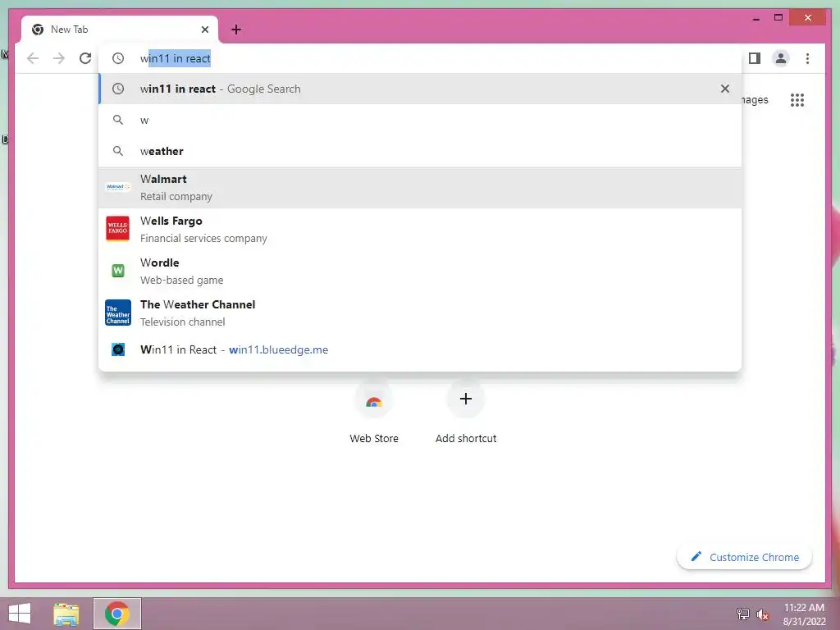Image resolution: width=840 pixels, height=630 pixels.
Task: Open the Chrome three-dot menu
Action: coord(807,58)
